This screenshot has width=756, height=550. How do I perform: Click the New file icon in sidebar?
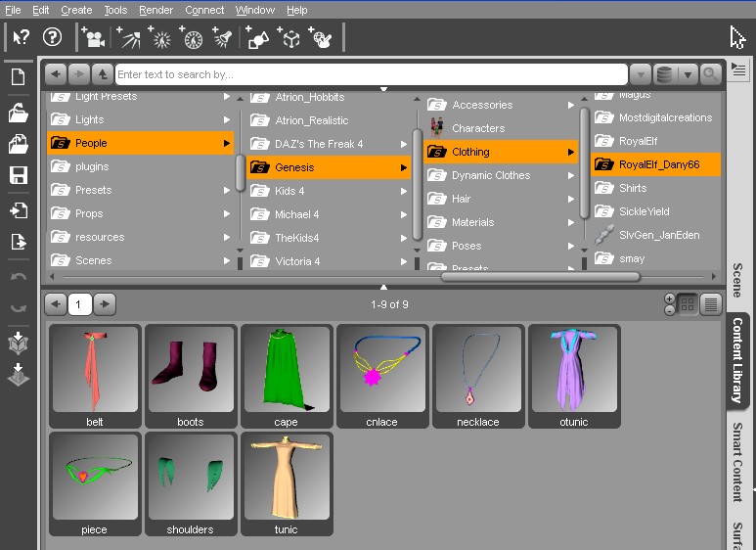click(x=19, y=76)
